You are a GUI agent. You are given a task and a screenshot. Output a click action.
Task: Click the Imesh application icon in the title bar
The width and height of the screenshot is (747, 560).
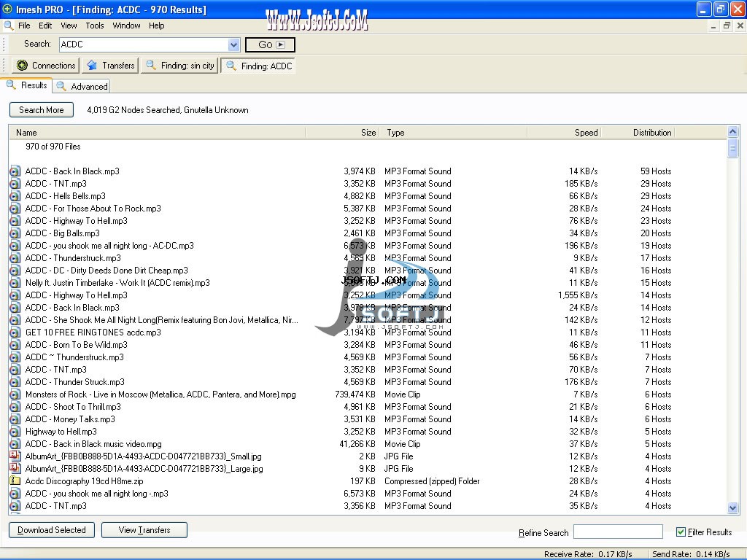pos(7,9)
